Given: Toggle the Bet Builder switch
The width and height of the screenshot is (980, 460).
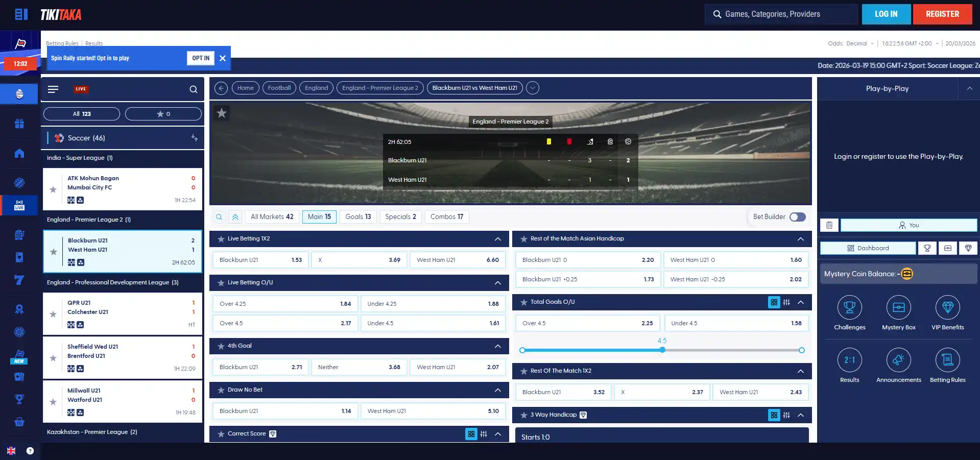Looking at the screenshot, I should pyautogui.click(x=797, y=217).
